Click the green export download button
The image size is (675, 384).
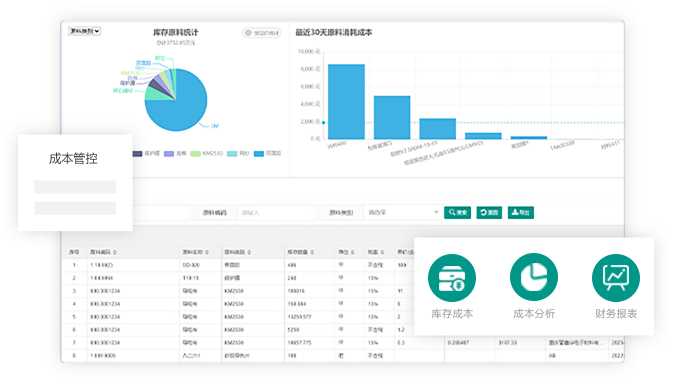click(x=520, y=212)
